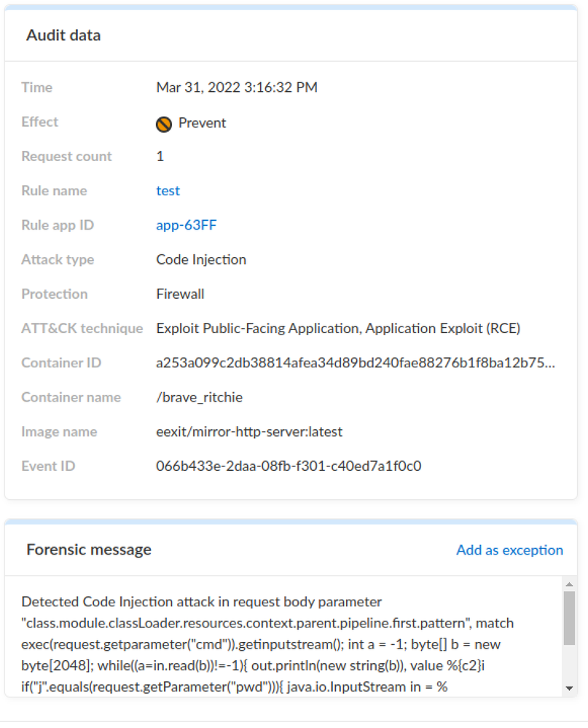The width and height of the screenshot is (588, 728).
Task: Click the 'Forensic message' panel title
Action: point(89,549)
